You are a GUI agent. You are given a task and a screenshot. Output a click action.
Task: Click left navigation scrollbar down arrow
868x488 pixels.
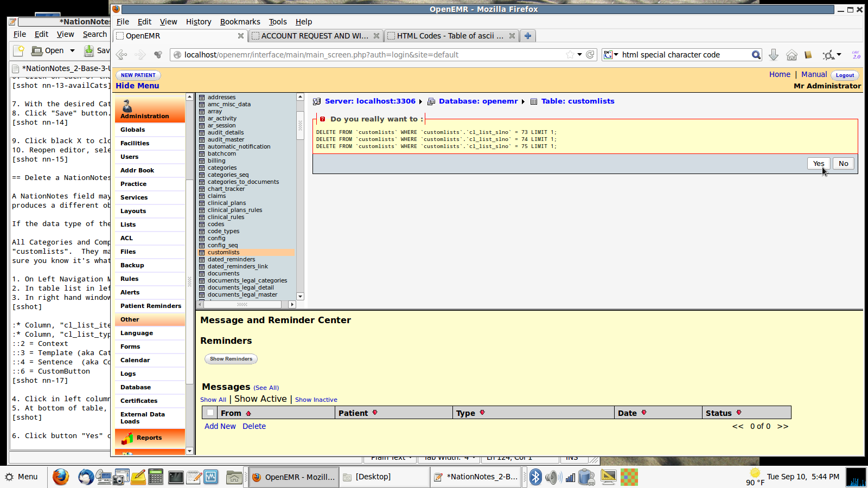(189, 451)
